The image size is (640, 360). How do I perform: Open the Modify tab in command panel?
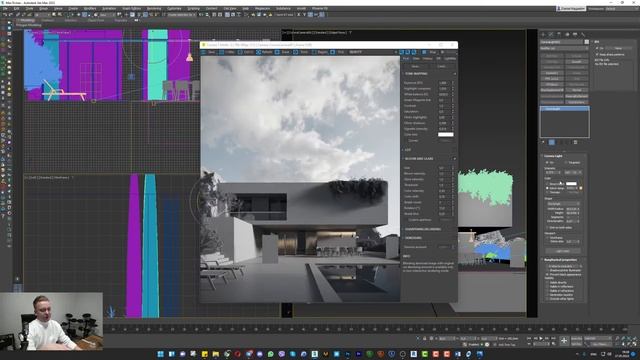point(551,34)
